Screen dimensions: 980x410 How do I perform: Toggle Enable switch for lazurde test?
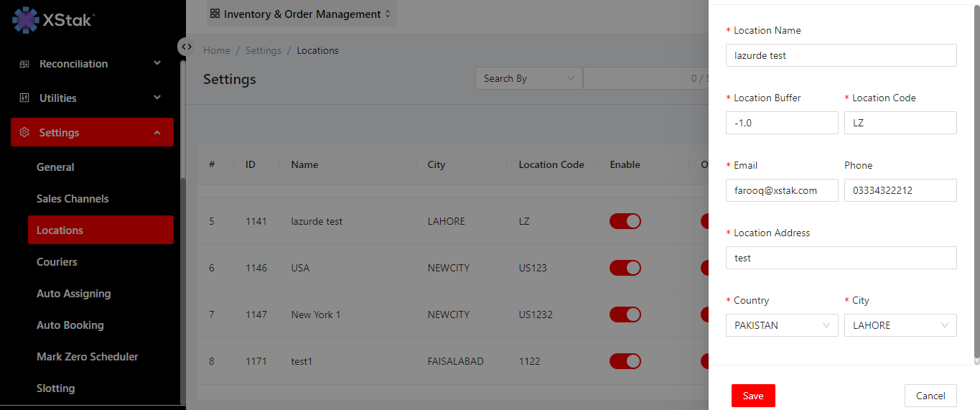click(x=625, y=221)
